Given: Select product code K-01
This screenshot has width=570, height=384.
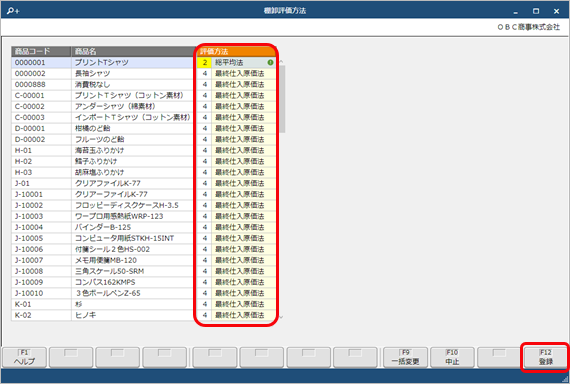Looking at the screenshot, I should coord(23,304).
